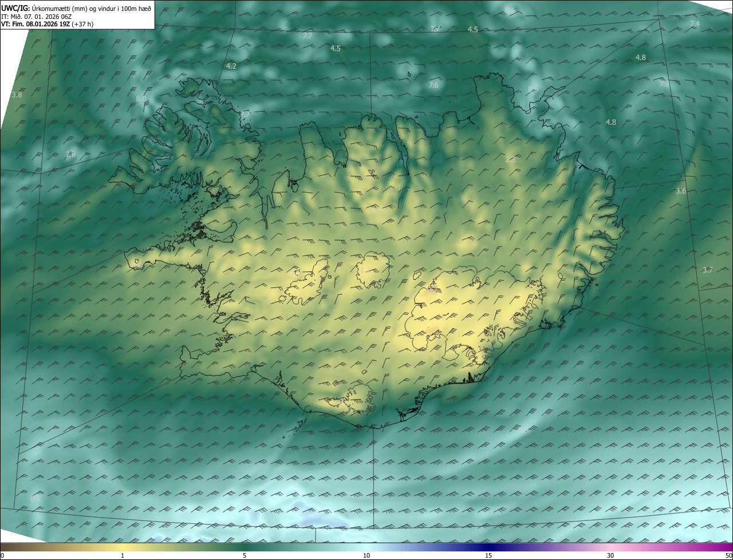Click the 0 label on the color scale

pyautogui.click(x=2, y=555)
